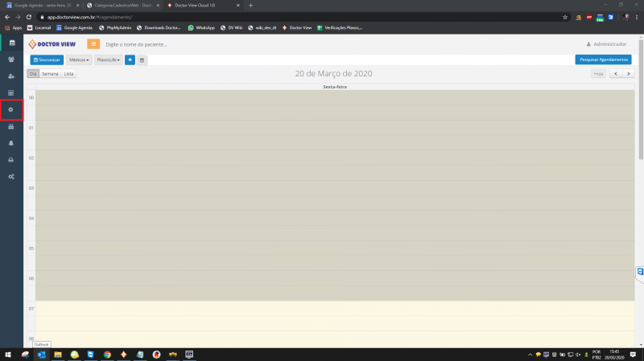Select the Dia view toggle
This screenshot has width=644, height=361.
33,74
